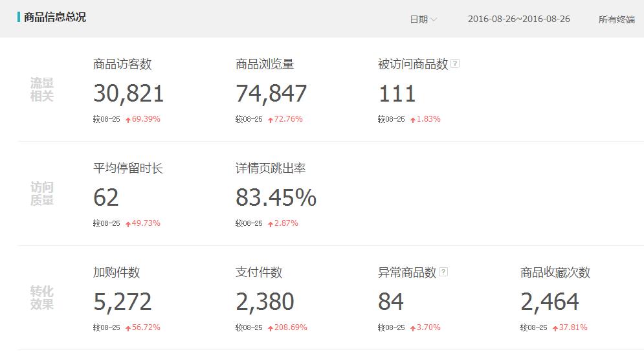The width and height of the screenshot is (644, 354).
Task: Click the up arrow beside 49.73%
Action: tap(128, 224)
